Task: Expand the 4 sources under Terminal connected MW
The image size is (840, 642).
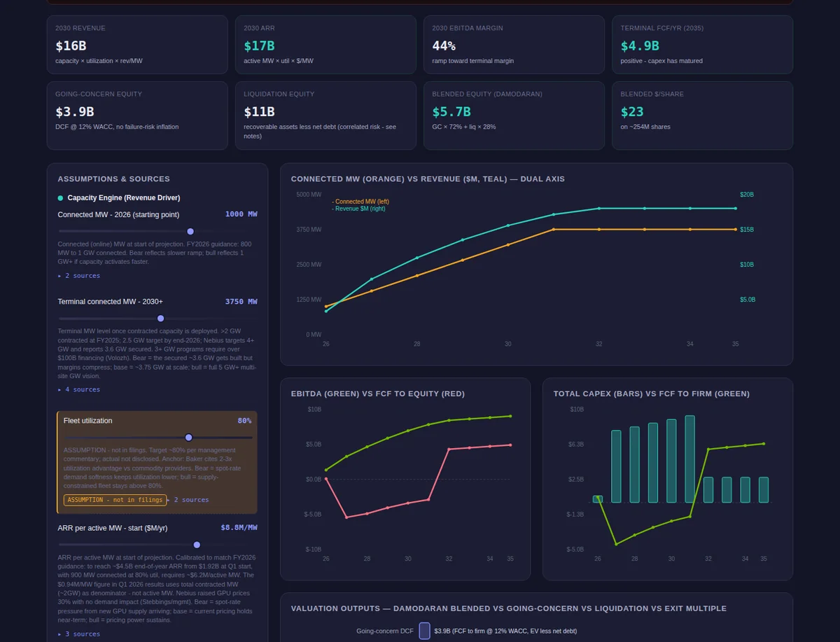Action: point(79,389)
